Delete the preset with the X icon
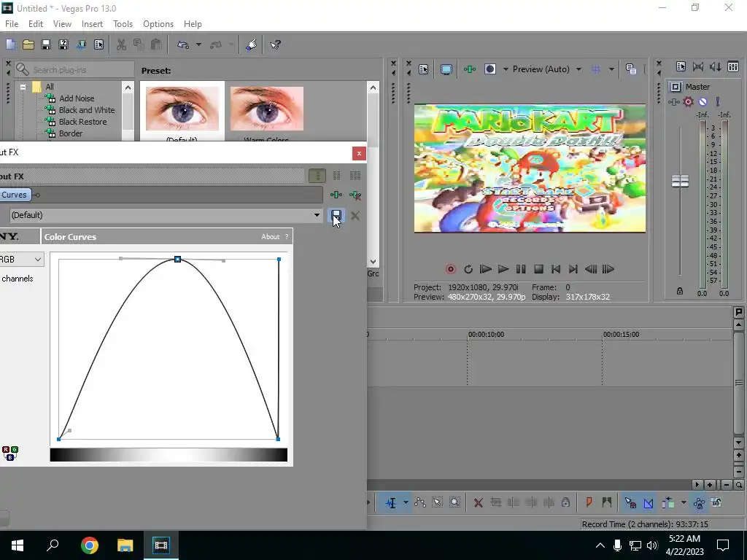The image size is (747, 560). (355, 215)
